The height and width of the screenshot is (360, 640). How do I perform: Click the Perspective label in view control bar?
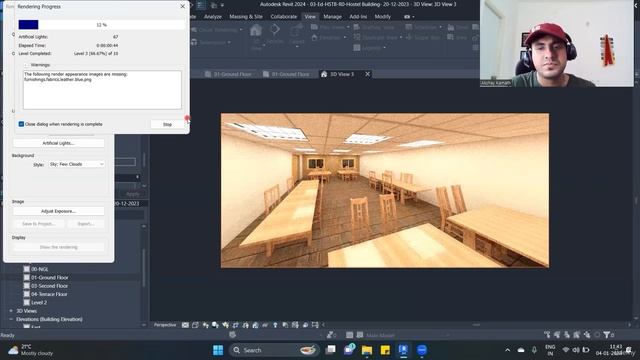coord(165,325)
